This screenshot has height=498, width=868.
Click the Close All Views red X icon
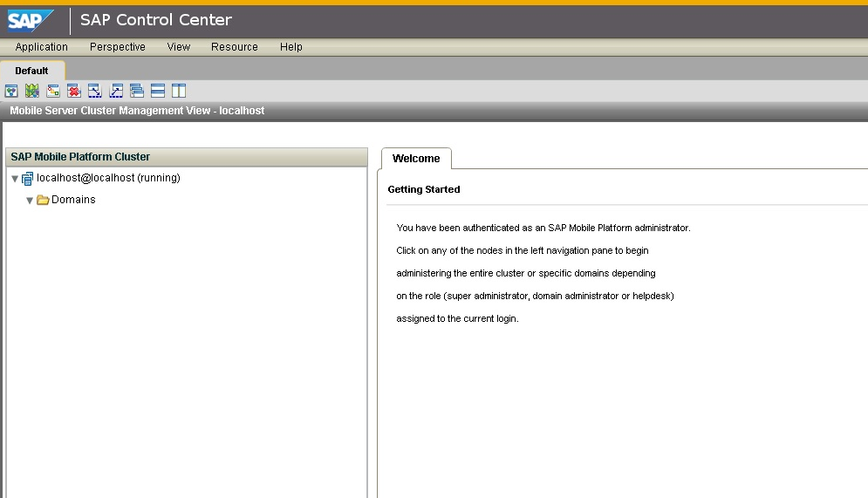coord(73,91)
